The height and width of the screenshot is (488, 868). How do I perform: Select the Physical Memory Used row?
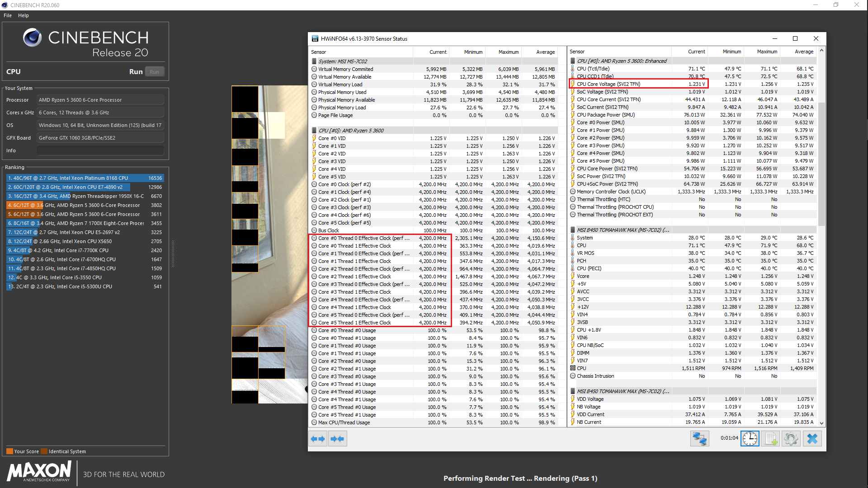click(x=434, y=92)
